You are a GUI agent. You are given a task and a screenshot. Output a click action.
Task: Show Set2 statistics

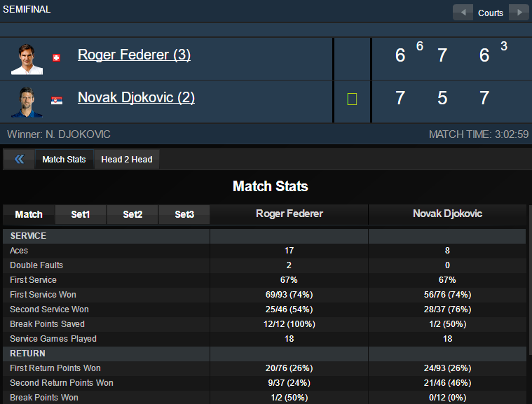tap(132, 214)
